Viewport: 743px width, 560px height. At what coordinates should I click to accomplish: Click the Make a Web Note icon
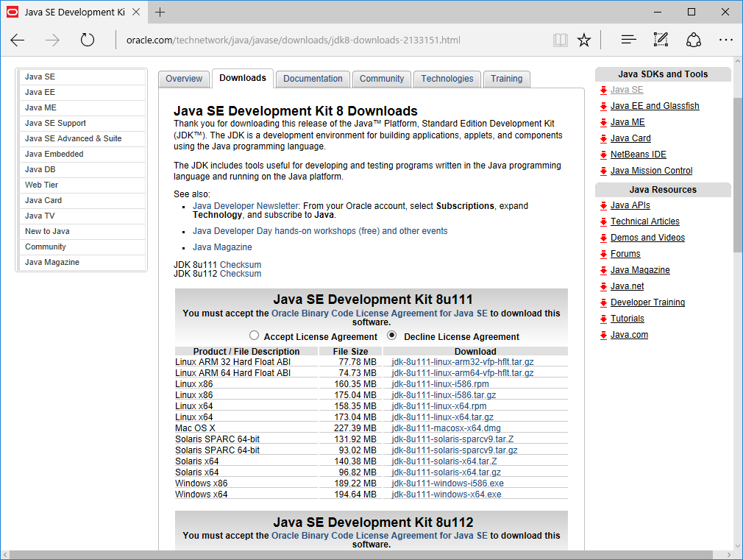tap(661, 40)
